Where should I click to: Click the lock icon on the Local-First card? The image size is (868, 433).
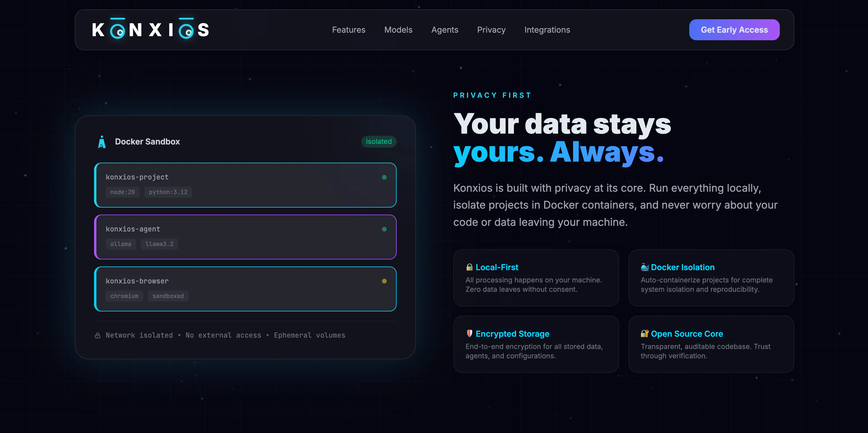(469, 267)
